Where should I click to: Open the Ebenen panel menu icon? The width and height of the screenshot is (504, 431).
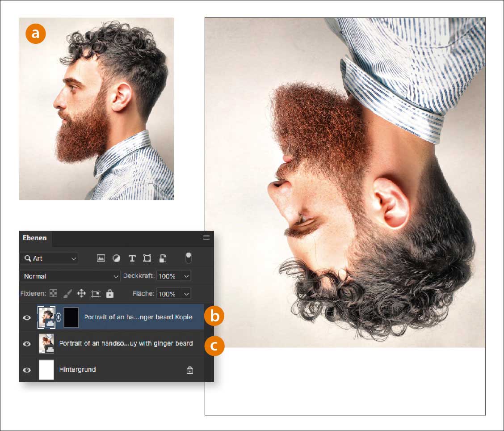(206, 237)
